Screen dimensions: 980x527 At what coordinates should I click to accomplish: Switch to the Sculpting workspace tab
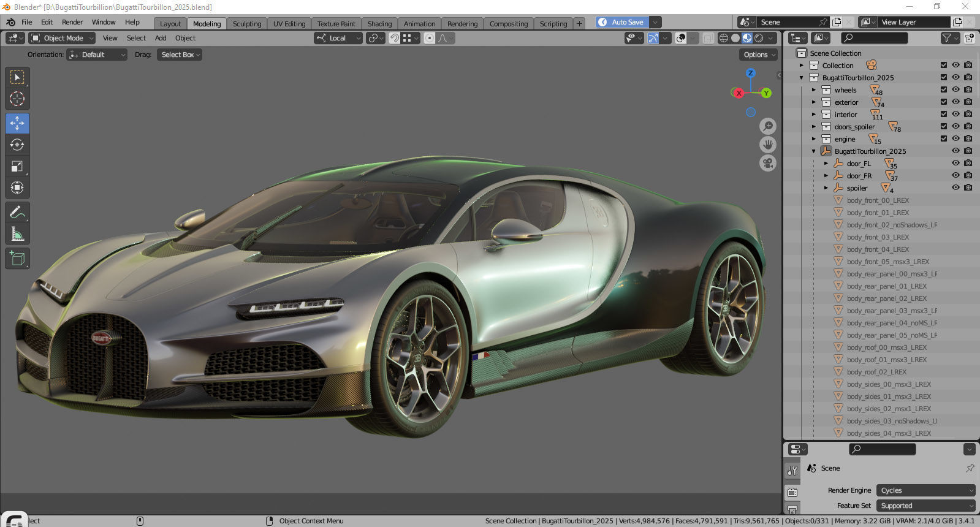pos(247,24)
